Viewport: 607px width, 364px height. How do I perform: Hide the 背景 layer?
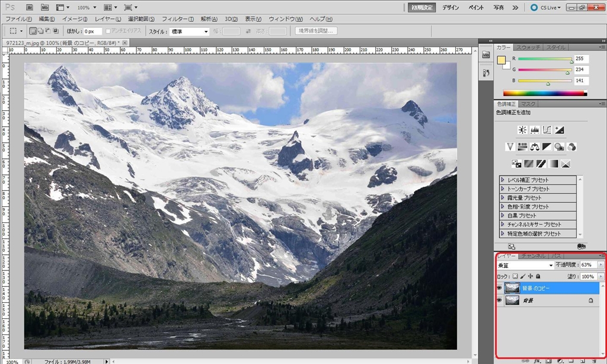[499, 300]
